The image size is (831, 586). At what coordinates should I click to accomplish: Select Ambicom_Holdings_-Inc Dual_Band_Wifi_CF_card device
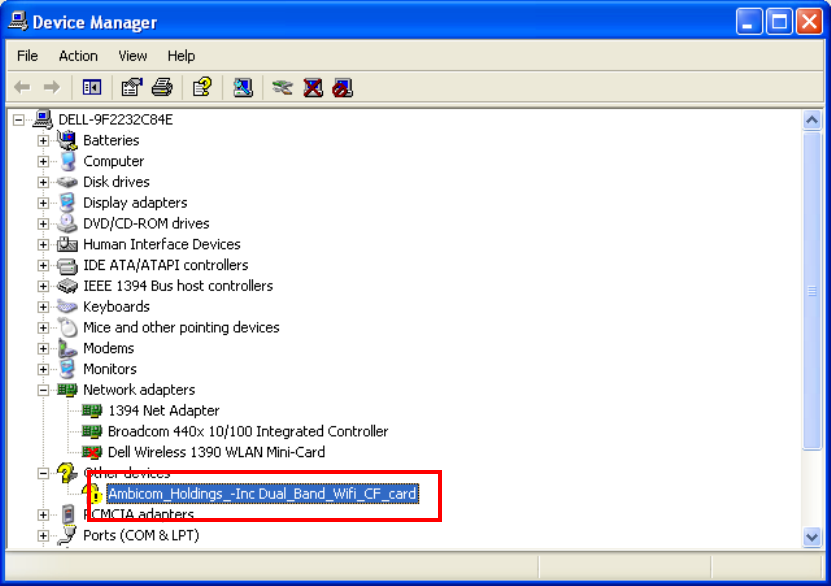[x=262, y=494]
